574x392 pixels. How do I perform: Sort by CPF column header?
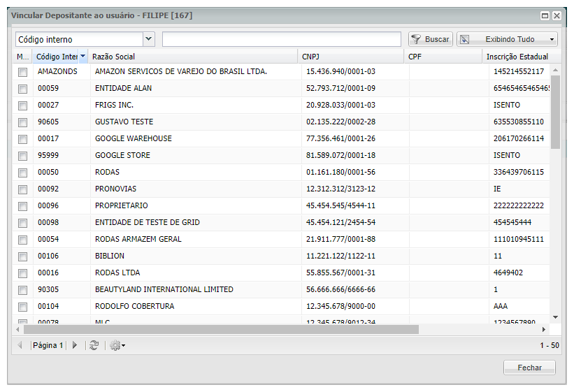pyautogui.click(x=443, y=57)
